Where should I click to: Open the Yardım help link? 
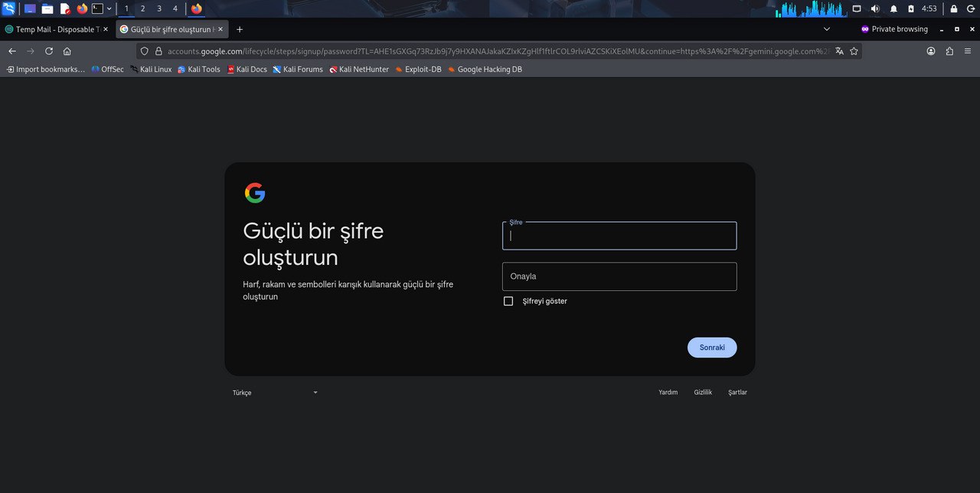pos(668,392)
